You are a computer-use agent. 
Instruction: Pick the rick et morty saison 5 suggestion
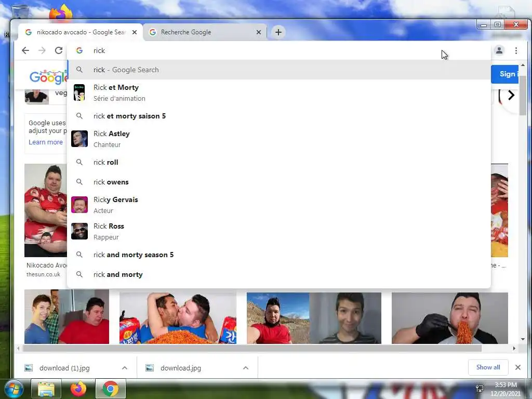tap(279, 116)
